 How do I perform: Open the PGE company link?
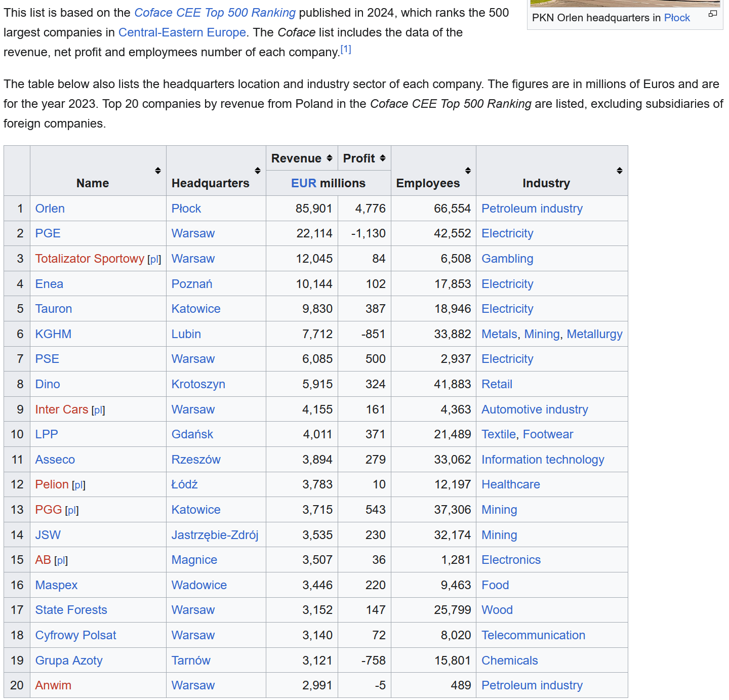click(x=48, y=233)
